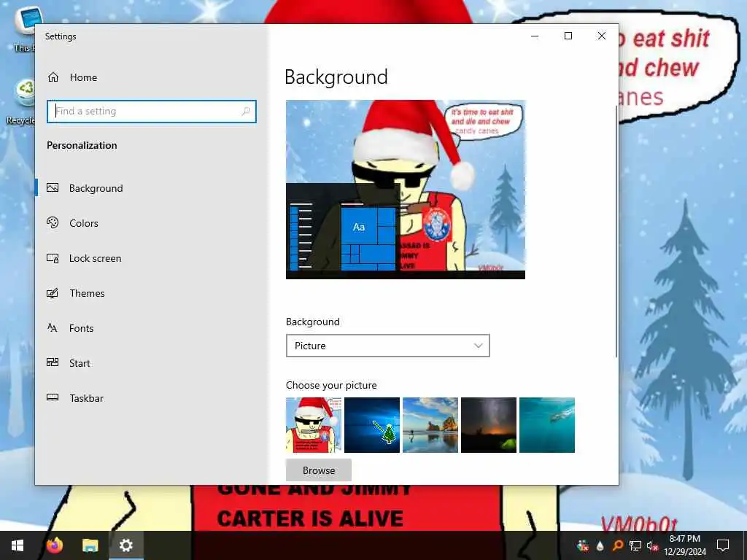Click the Choose your picture label
Image resolution: width=747 pixels, height=560 pixels.
point(331,385)
